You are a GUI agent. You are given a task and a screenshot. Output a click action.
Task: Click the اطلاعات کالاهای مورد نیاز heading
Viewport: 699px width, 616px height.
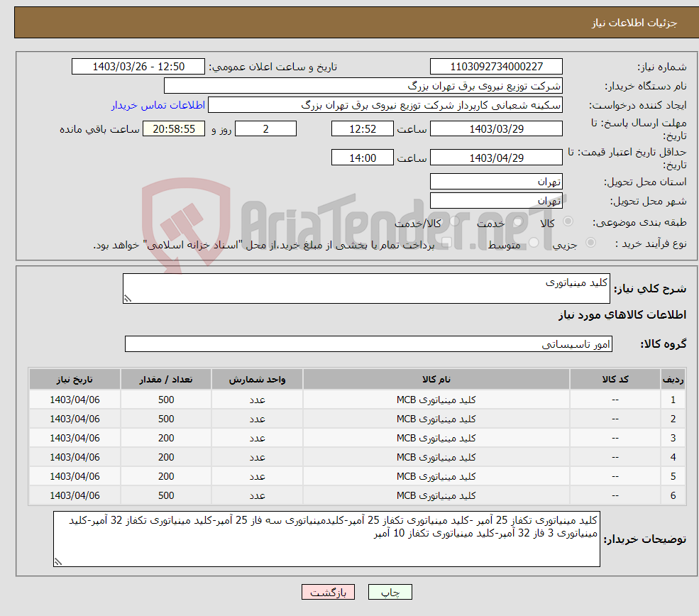622,314
